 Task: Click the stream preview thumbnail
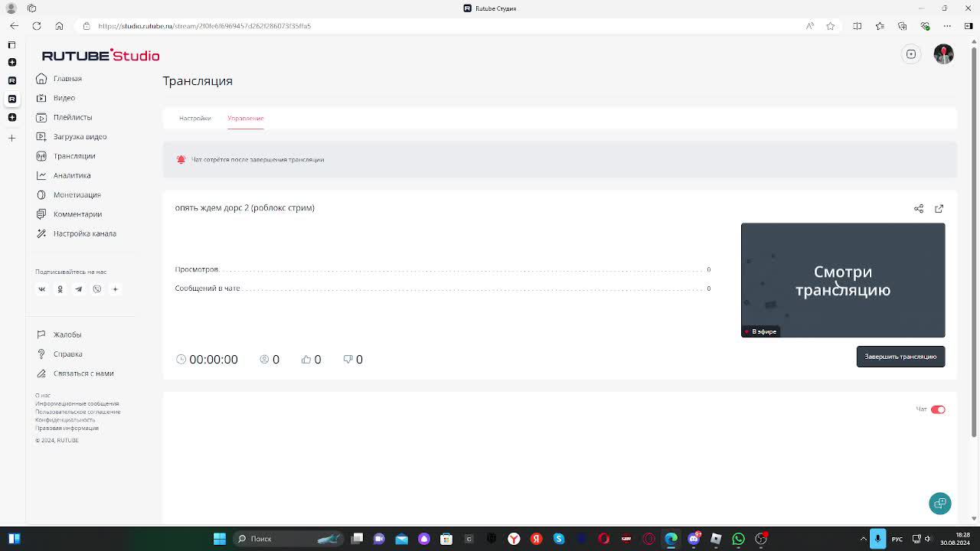[x=843, y=280]
